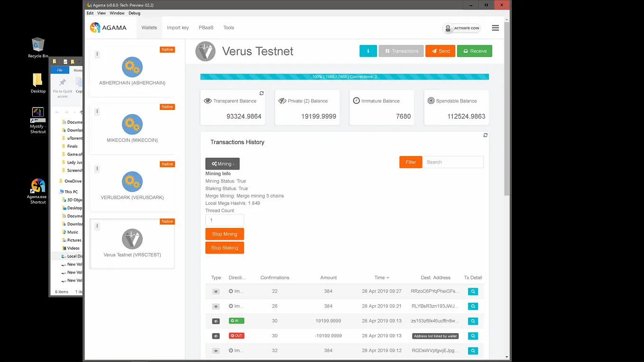Screen dimensions: 644x362
Task: Open the Debug menu
Action: click(x=134, y=13)
